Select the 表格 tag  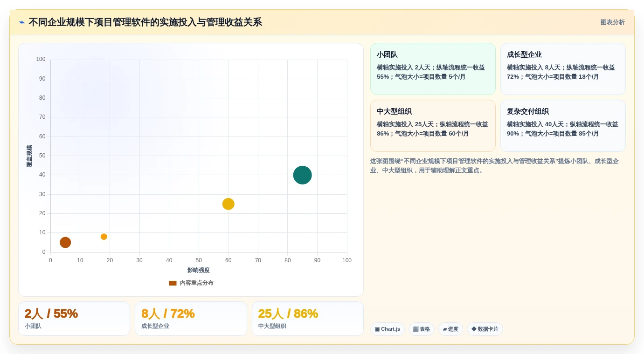[422, 329]
